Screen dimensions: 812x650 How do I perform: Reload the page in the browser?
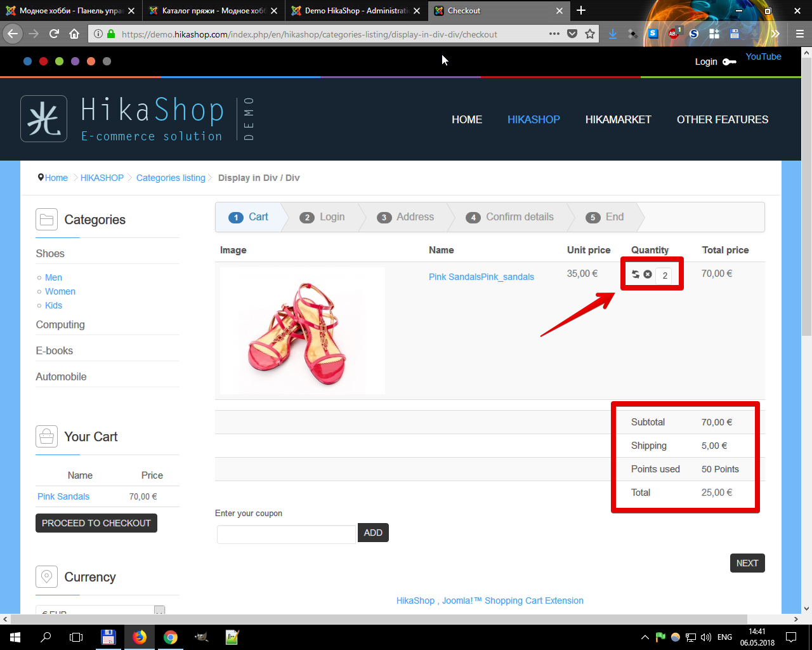coord(54,34)
